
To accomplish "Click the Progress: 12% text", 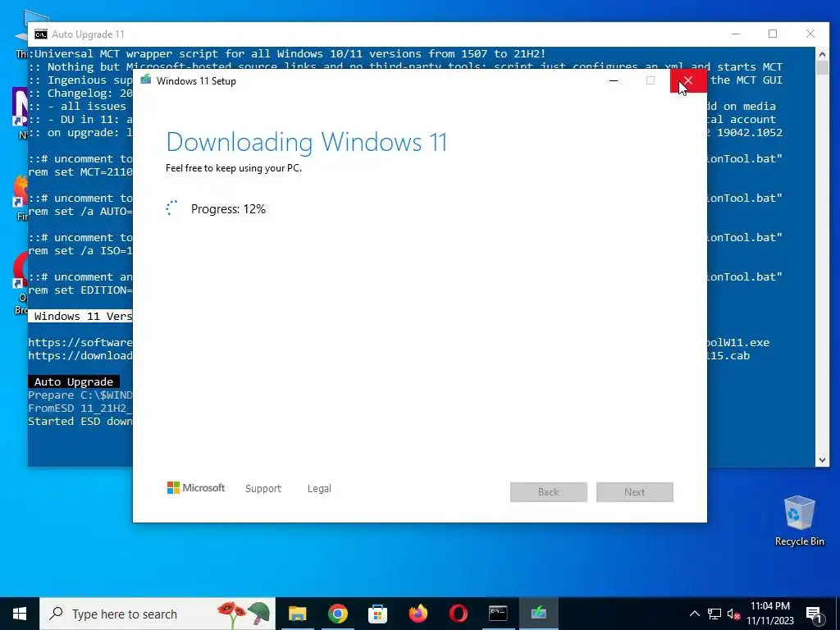I will pyautogui.click(x=228, y=209).
